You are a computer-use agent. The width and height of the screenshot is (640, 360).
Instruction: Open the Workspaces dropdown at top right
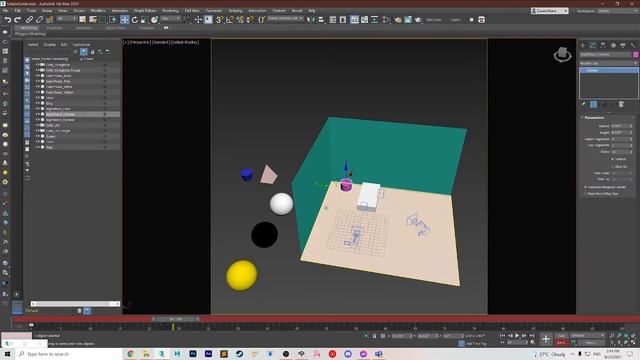[x=618, y=11]
